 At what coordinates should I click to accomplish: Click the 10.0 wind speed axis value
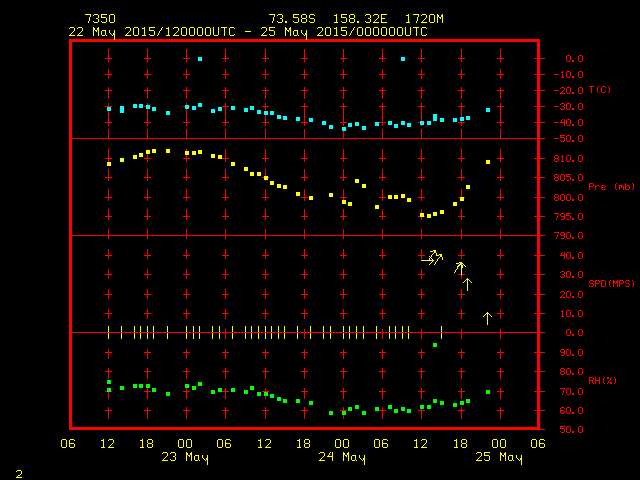(x=571, y=314)
